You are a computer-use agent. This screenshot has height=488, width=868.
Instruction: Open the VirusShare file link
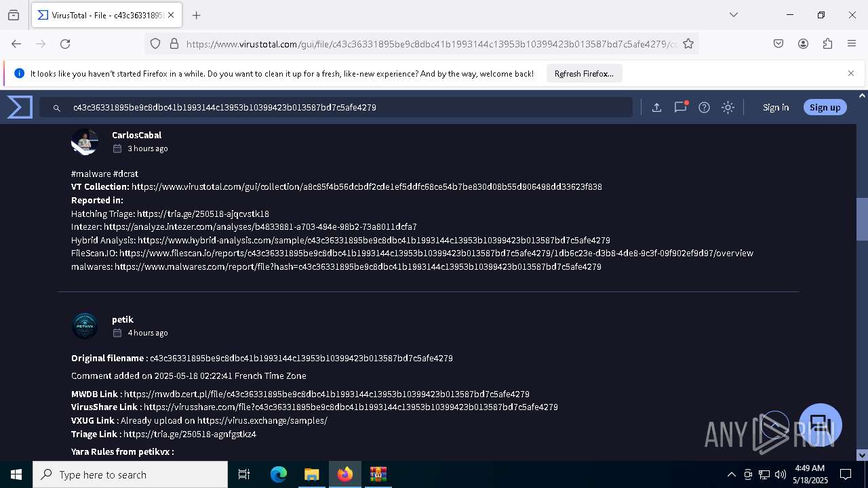point(351,407)
